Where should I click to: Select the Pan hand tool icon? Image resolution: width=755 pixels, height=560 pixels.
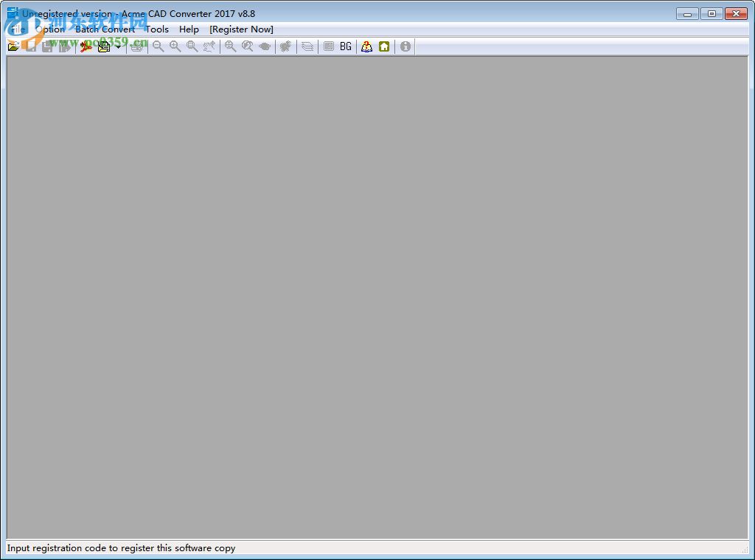tap(209, 46)
